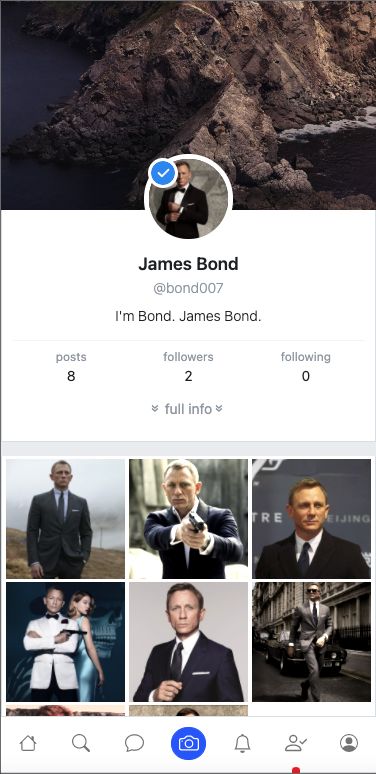Screen dimensions: 376x774
Task: Click the @bond007 username
Action: click(188, 288)
